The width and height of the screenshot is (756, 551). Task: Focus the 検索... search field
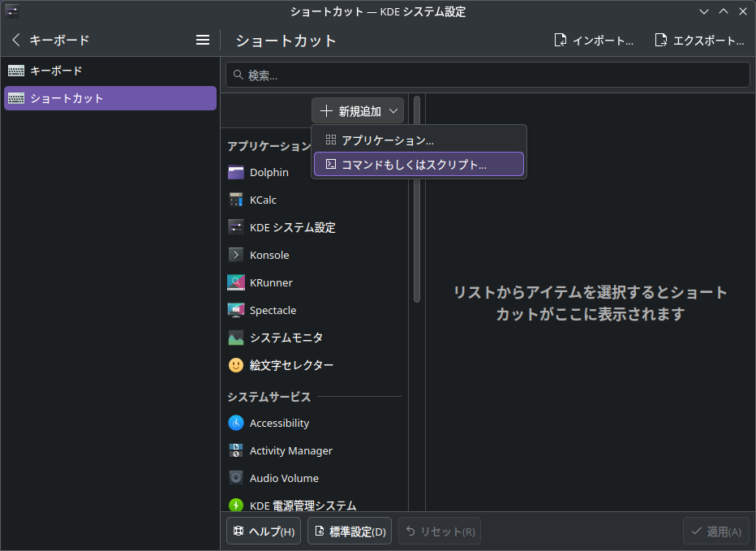488,75
